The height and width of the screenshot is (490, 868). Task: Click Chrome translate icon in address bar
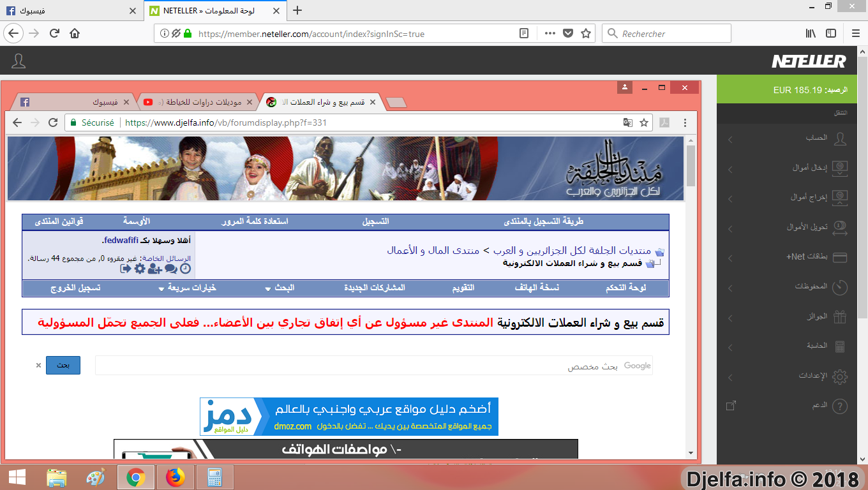pyautogui.click(x=627, y=122)
